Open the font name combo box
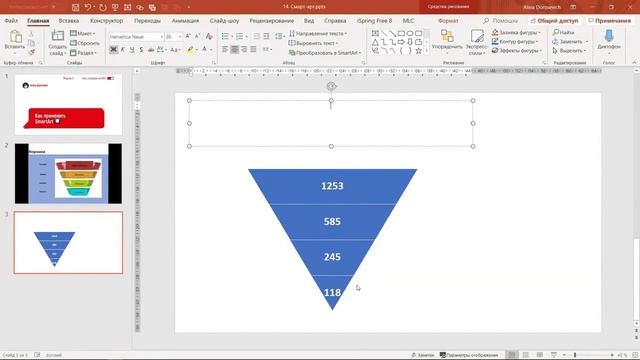This screenshot has height=360, width=640. click(x=136, y=37)
